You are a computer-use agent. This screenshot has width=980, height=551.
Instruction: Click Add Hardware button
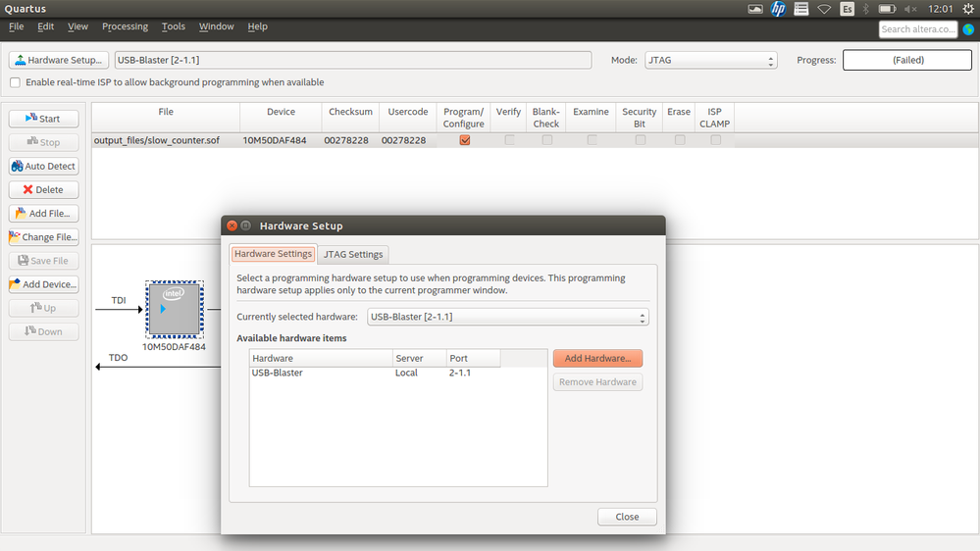pos(597,358)
